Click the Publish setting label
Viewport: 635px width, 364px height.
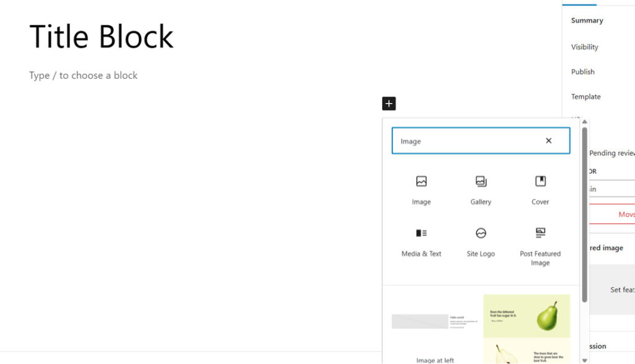pyautogui.click(x=583, y=72)
